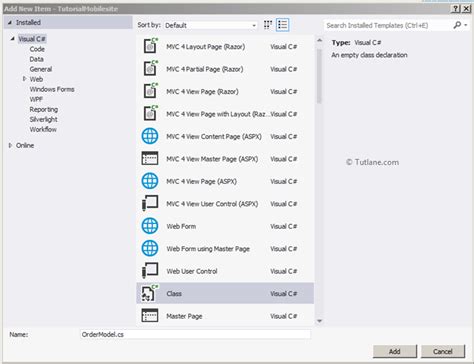Select the Online templates section

(x=25, y=145)
